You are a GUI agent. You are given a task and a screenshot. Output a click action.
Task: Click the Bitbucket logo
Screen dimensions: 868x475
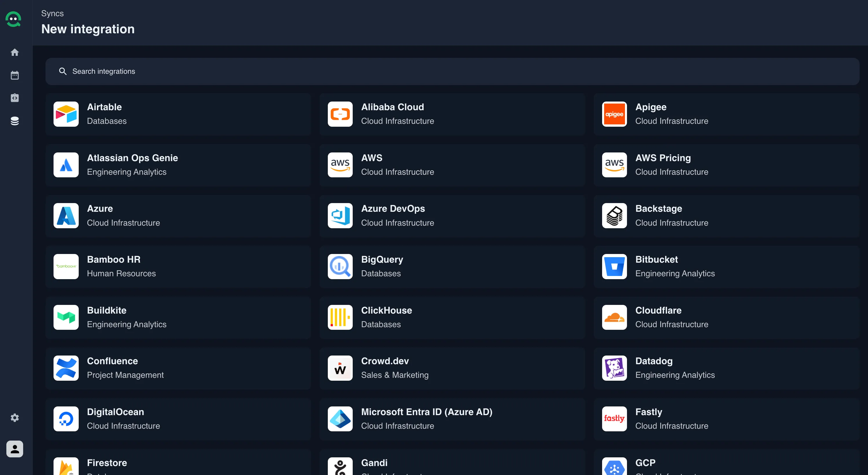point(614,266)
